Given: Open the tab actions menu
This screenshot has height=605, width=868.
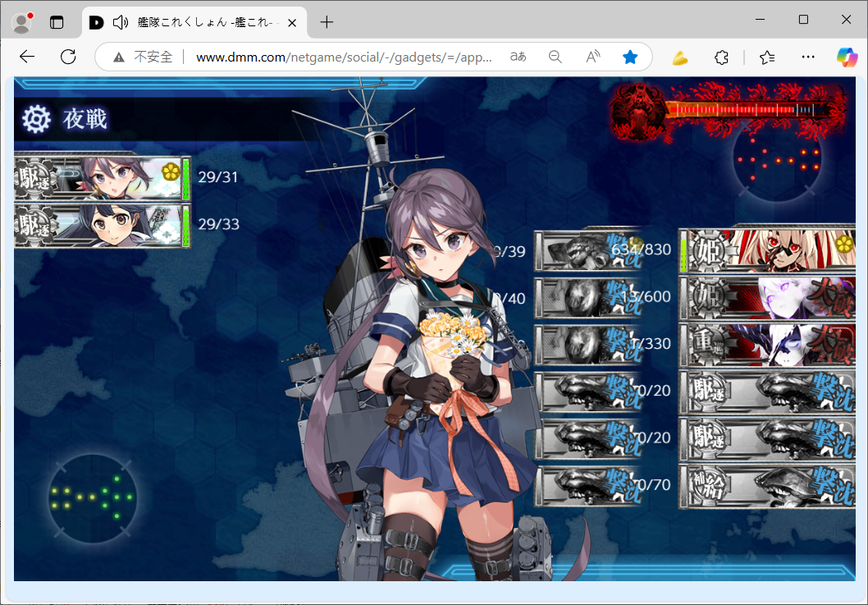Looking at the screenshot, I should click(57, 22).
